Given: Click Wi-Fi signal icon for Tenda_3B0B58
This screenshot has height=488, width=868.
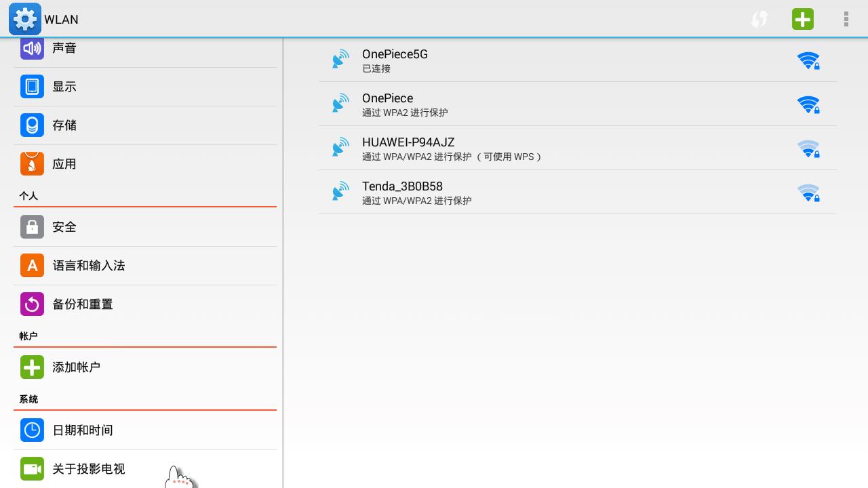Looking at the screenshot, I should pyautogui.click(x=808, y=192).
